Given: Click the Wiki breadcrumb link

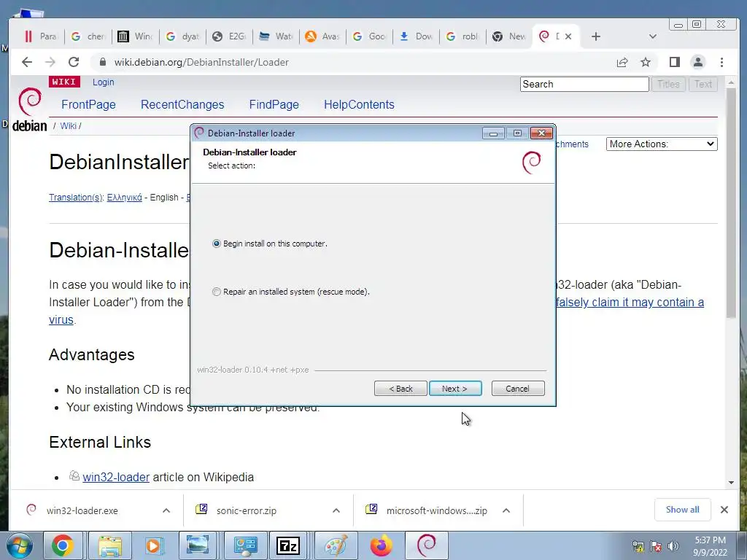Looking at the screenshot, I should click(x=68, y=125).
